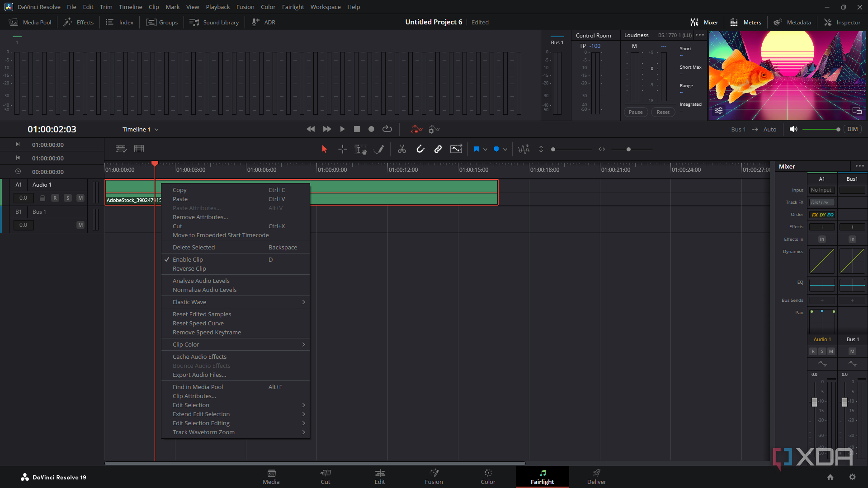
Task: Toggle automation red icon in transport
Action: (x=416, y=130)
